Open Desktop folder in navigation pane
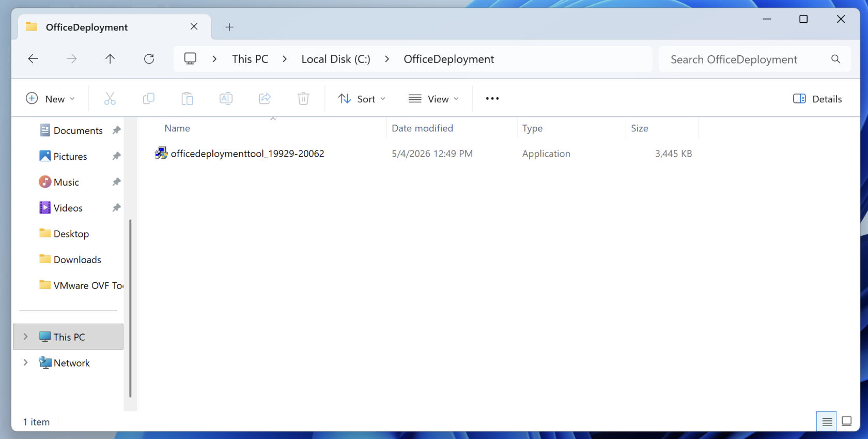This screenshot has width=868, height=439. click(71, 234)
